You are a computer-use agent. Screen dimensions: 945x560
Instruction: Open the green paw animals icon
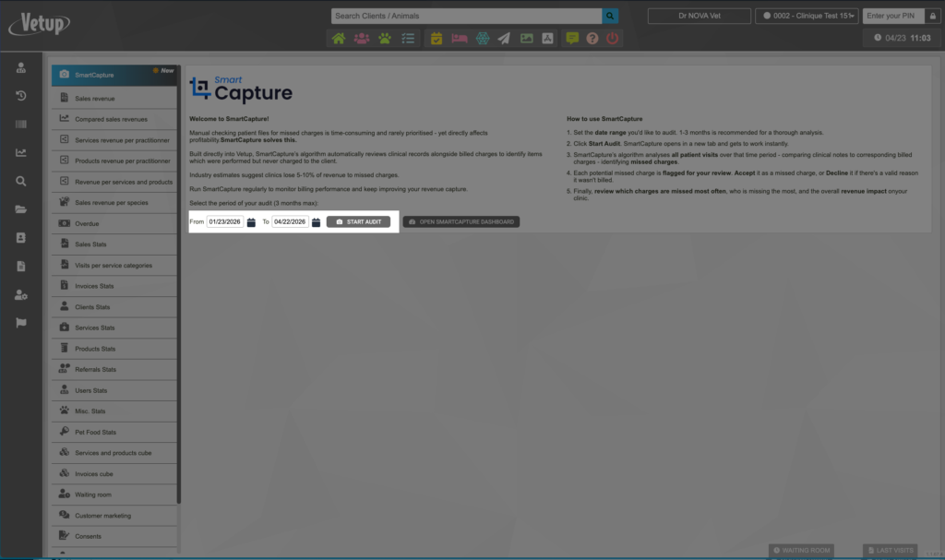click(x=384, y=39)
